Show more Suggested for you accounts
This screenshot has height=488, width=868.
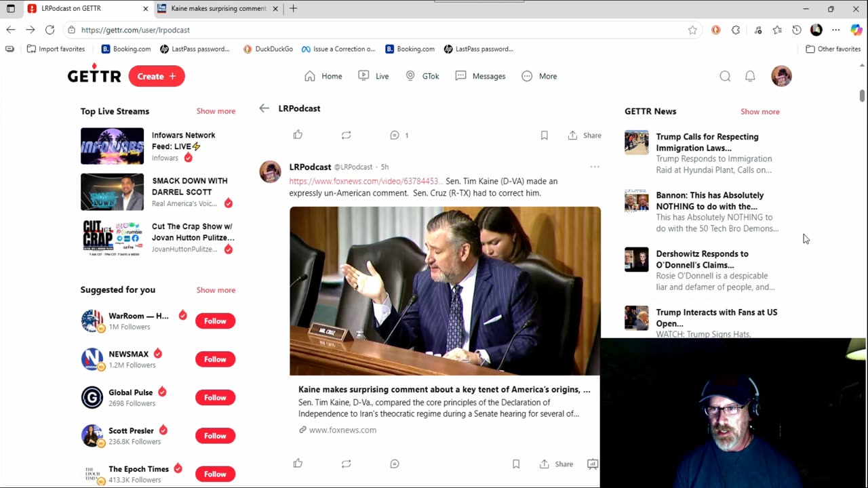[216, 290]
